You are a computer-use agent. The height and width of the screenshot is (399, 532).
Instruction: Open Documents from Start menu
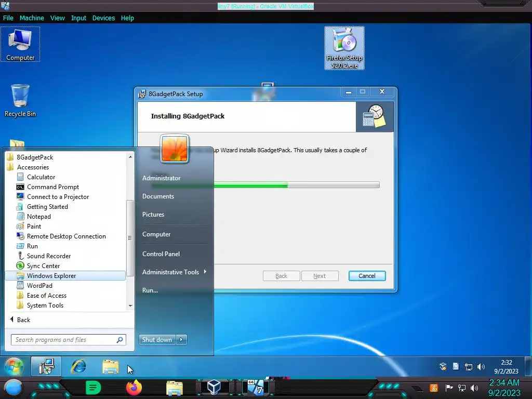pyautogui.click(x=158, y=196)
